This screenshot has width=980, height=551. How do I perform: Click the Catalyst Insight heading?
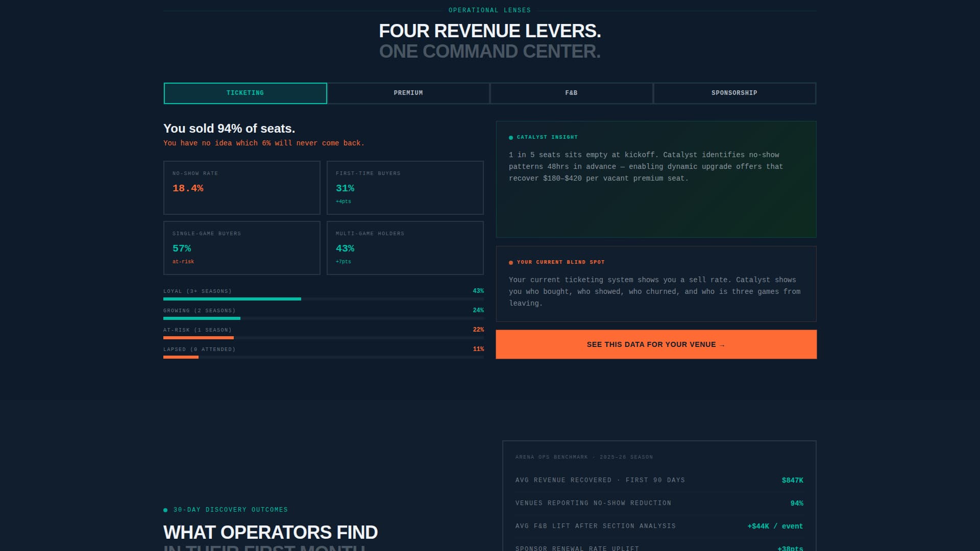point(547,137)
